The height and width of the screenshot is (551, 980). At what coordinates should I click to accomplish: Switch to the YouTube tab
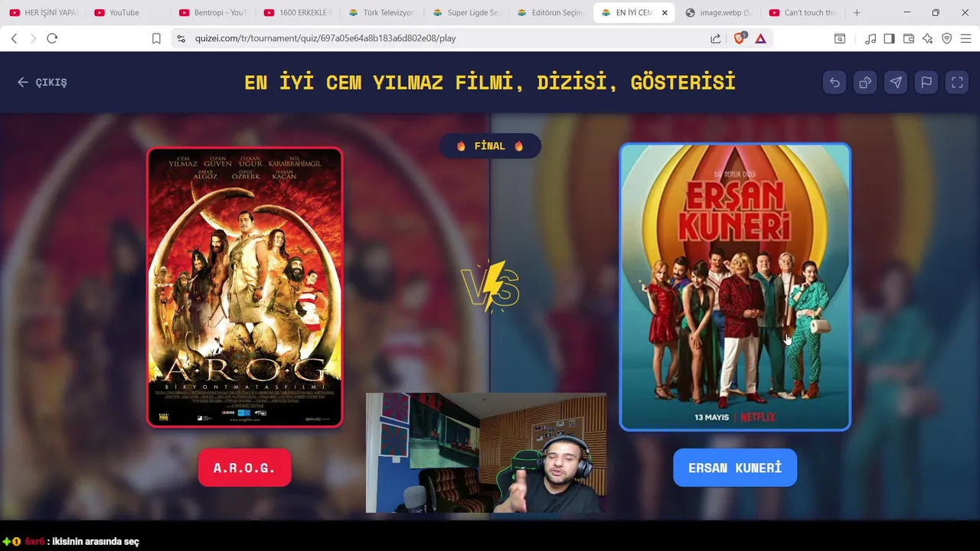click(127, 12)
